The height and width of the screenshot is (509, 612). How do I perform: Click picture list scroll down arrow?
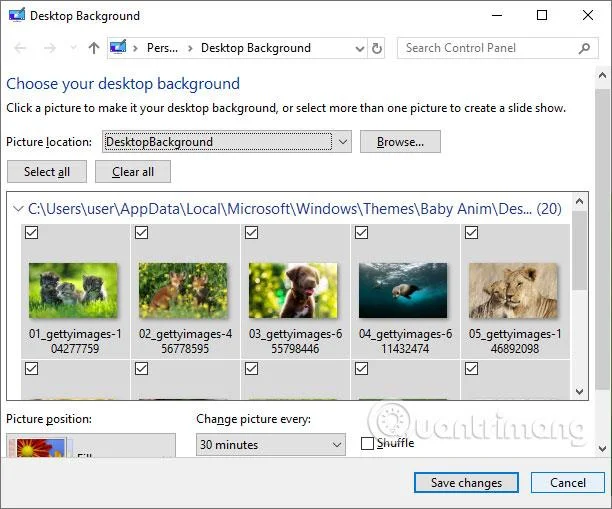pyautogui.click(x=580, y=391)
